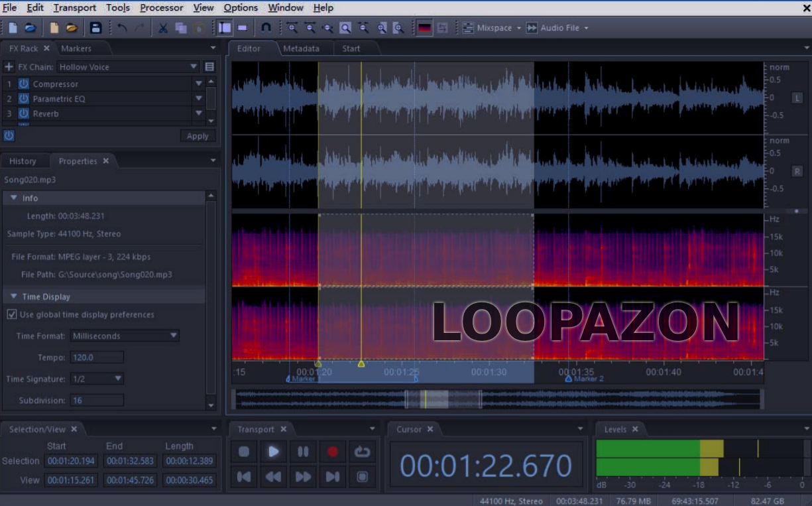Viewport: 812px width, 506px height.
Task: Switch to the Metadata tab
Action: click(x=301, y=48)
